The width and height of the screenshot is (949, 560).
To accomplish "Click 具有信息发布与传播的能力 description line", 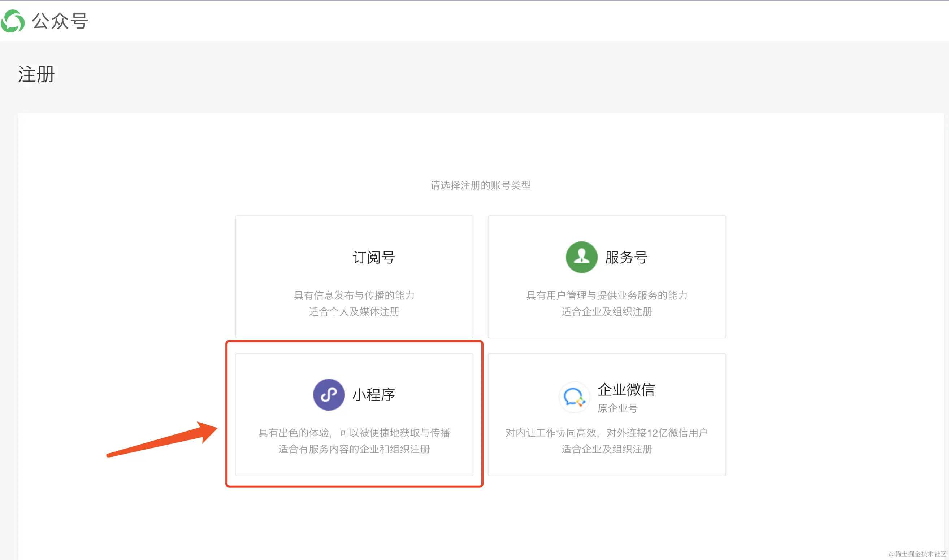I will click(x=354, y=295).
